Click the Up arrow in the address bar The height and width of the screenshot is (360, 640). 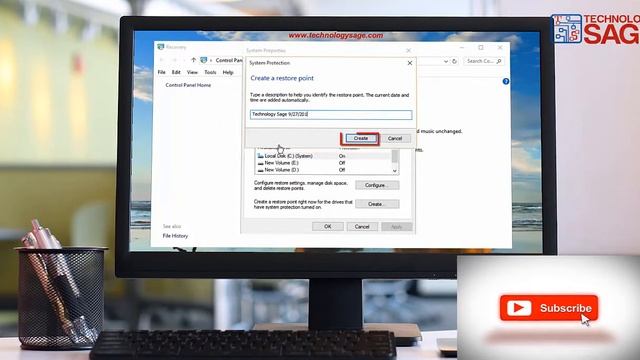click(193, 60)
